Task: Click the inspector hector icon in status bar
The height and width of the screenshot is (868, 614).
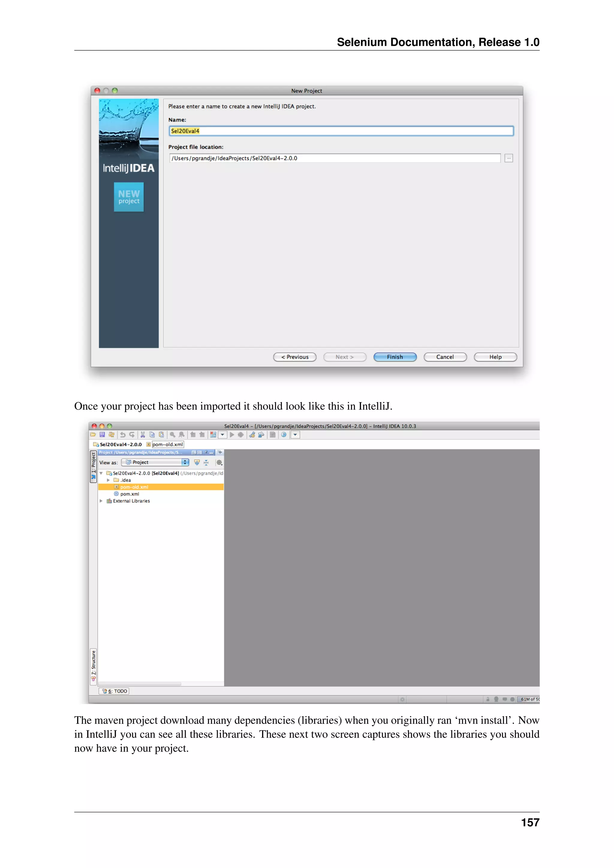Action: (496, 699)
